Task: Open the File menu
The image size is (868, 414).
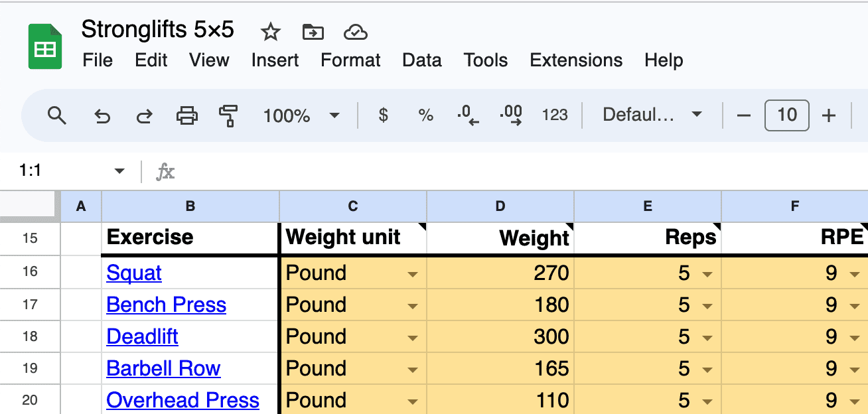Action: coord(98,60)
